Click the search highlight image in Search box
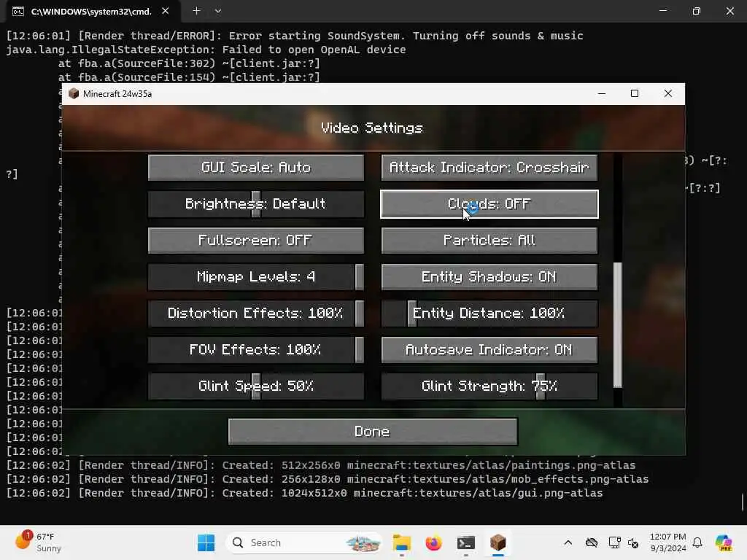This screenshot has width=747, height=560. pyautogui.click(x=363, y=542)
